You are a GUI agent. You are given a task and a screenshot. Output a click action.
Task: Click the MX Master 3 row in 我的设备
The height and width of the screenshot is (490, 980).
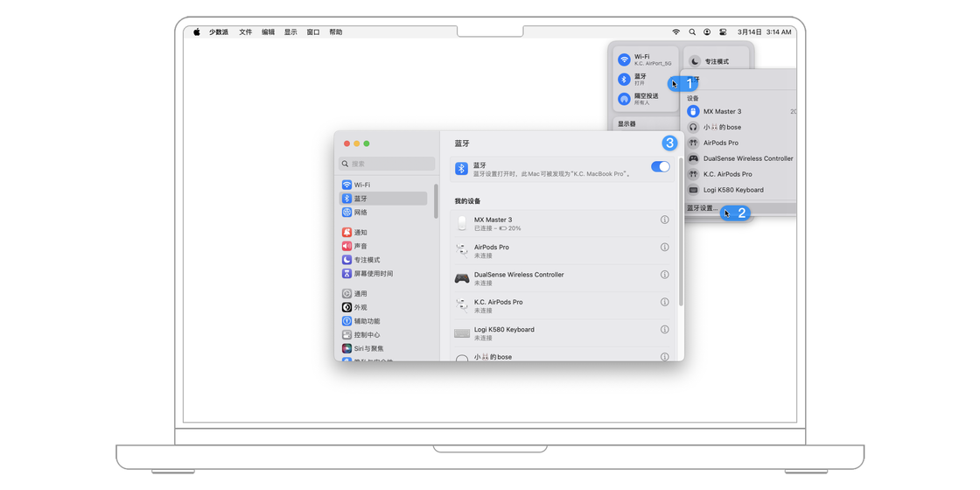point(563,224)
